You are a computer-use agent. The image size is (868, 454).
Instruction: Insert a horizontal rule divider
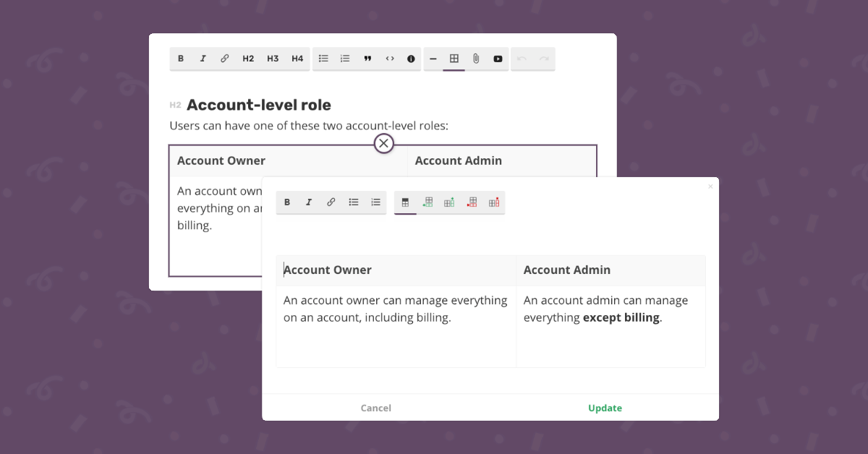point(433,59)
